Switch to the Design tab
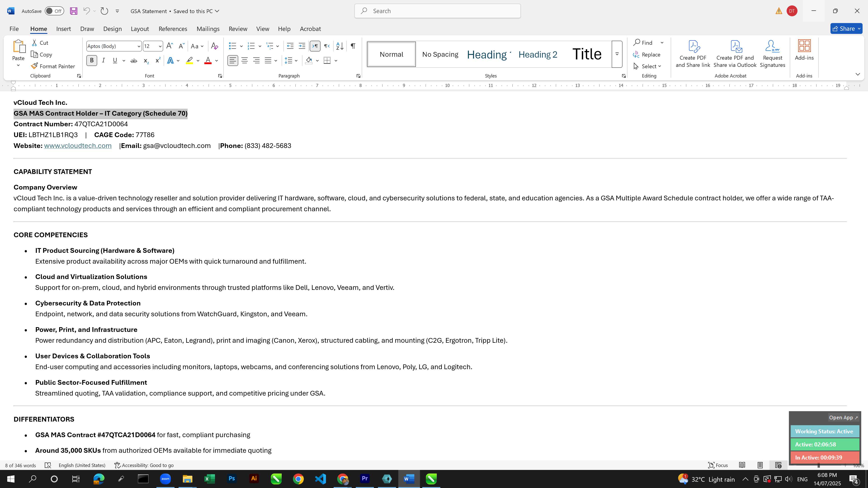 pyautogui.click(x=112, y=29)
